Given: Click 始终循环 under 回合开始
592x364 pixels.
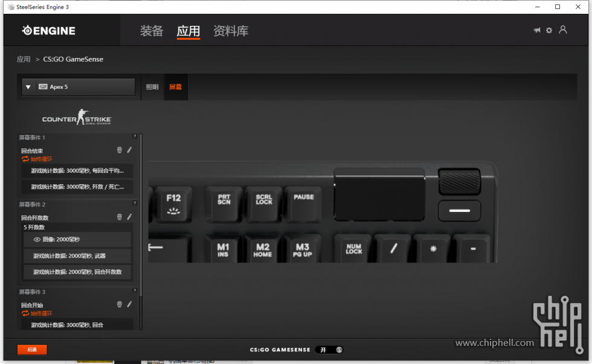Looking at the screenshot, I should click(41, 313).
